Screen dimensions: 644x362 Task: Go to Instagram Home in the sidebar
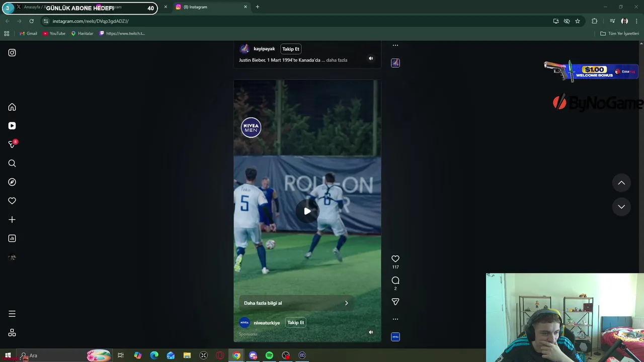(x=12, y=107)
